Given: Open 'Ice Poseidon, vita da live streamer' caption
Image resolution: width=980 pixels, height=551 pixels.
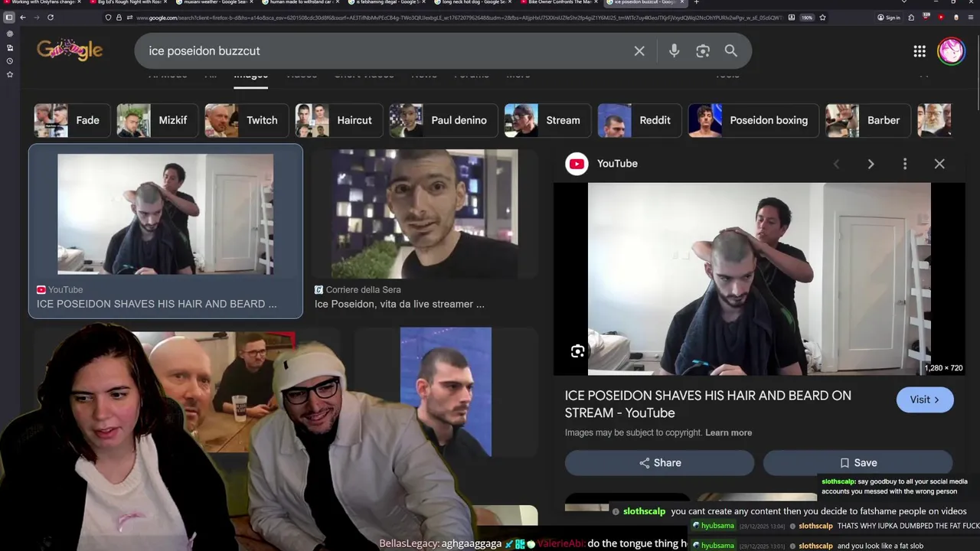Looking at the screenshot, I should coord(400,304).
